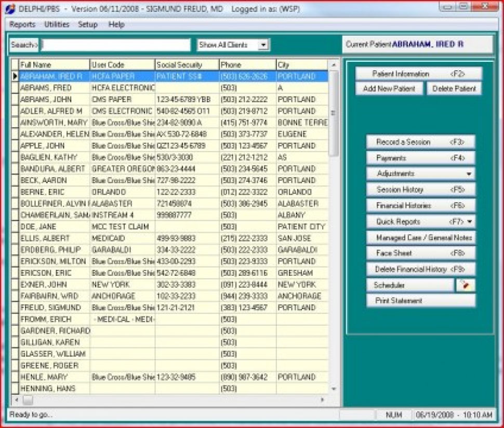
Task: Open Patient Information button
Action: [418, 74]
